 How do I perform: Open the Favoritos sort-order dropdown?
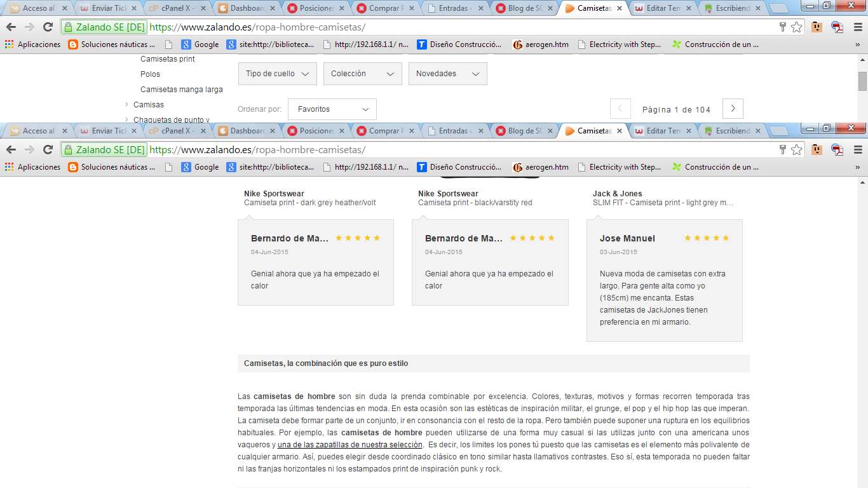[332, 109]
